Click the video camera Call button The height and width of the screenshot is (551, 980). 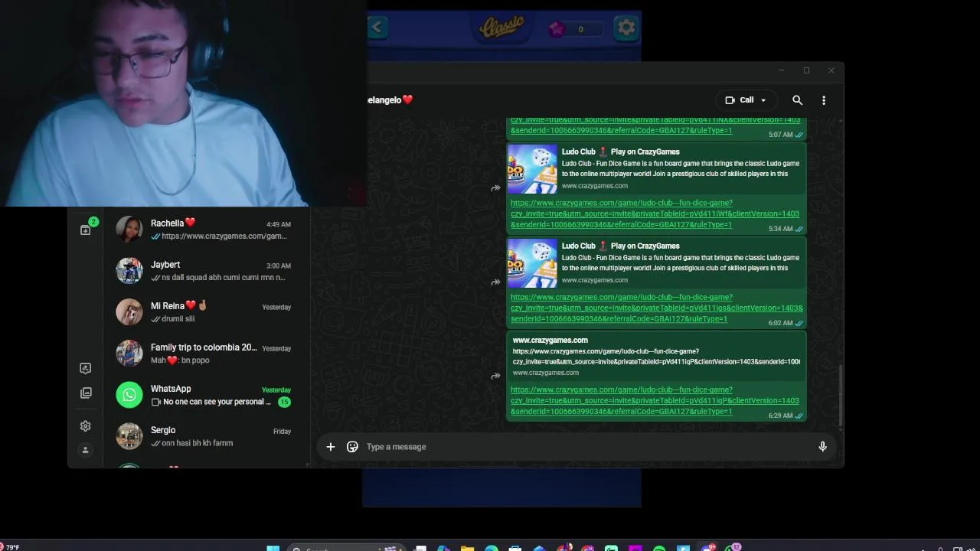pyautogui.click(x=740, y=100)
